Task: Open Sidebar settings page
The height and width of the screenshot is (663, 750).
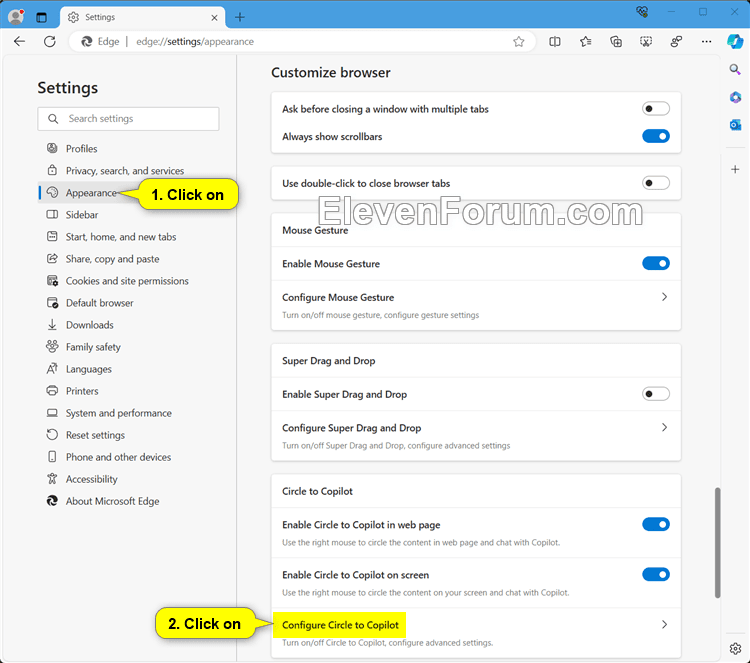Action: [81, 215]
